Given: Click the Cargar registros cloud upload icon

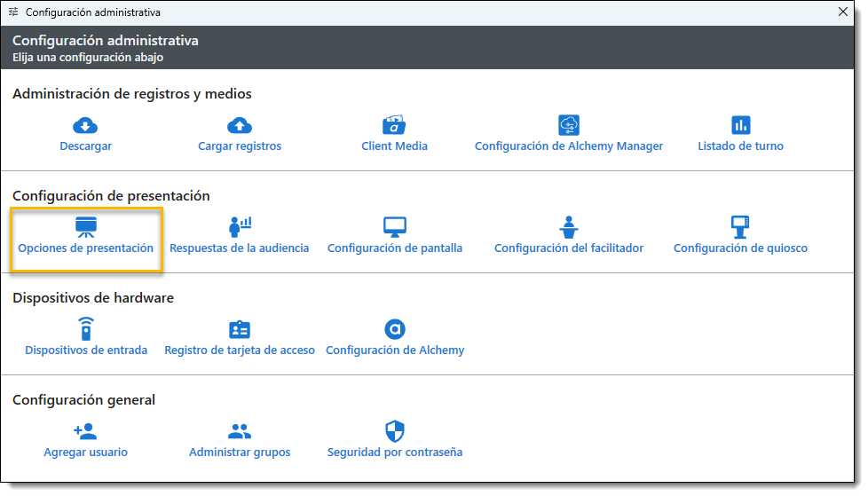Looking at the screenshot, I should click(x=240, y=125).
